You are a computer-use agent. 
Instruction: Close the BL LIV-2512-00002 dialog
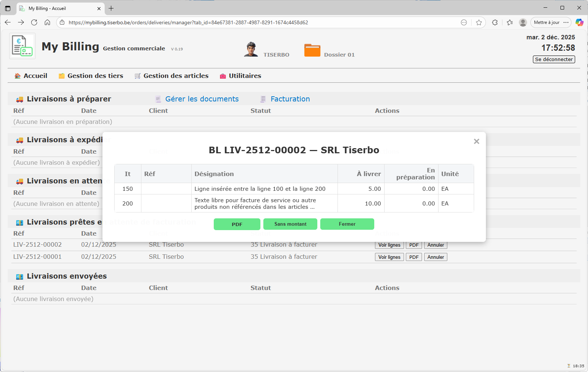tap(476, 142)
